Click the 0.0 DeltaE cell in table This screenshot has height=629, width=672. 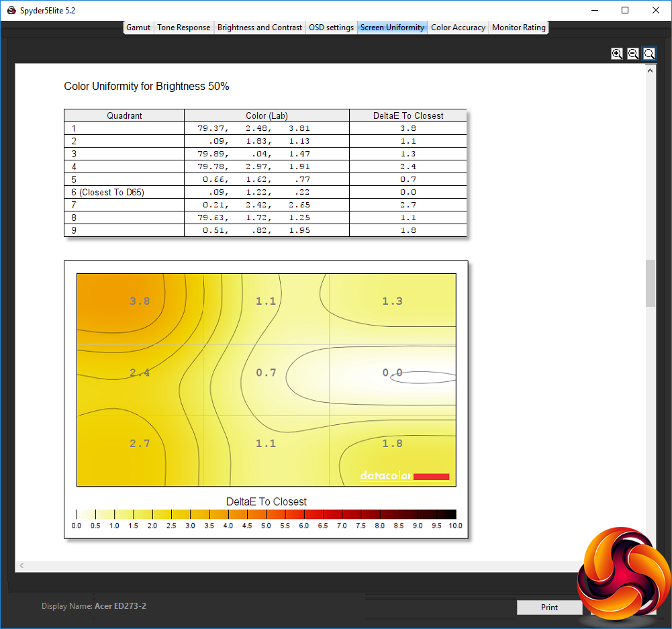tap(408, 192)
